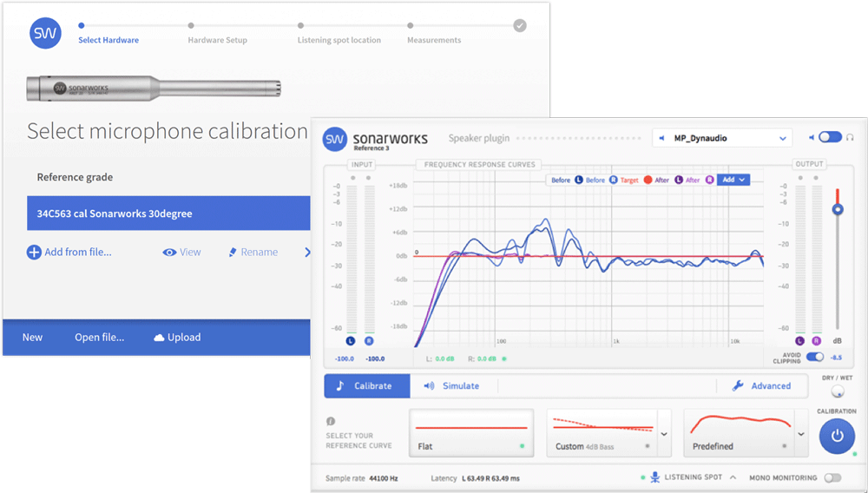Click the plus icon beside Add from file
This screenshot has width=868, height=493.
click(34, 253)
